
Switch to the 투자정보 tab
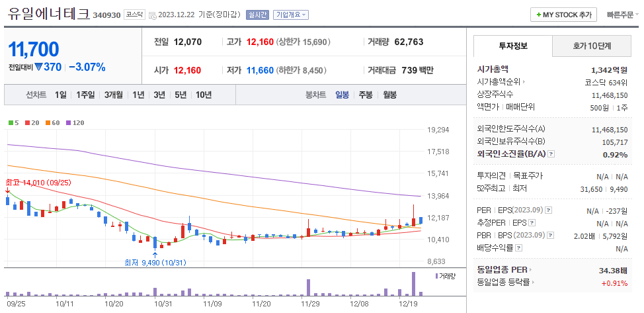tap(513, 46)
